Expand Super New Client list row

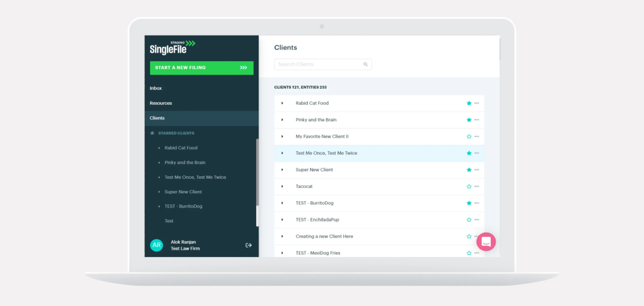point(282,170)
